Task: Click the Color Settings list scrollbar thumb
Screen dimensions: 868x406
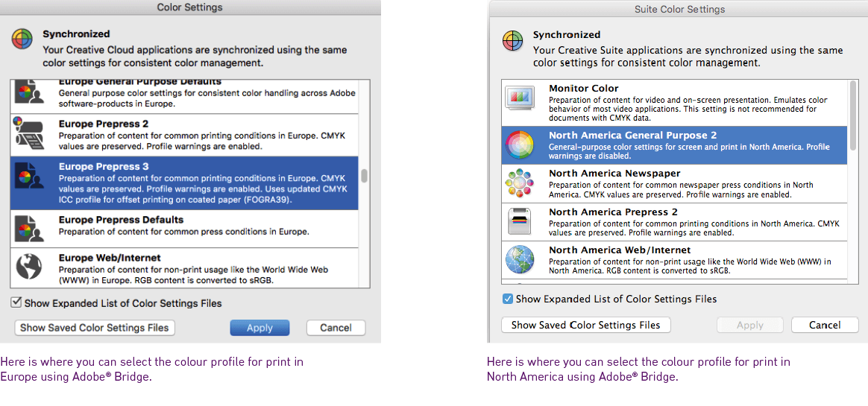Action: (x=365, y=176)
